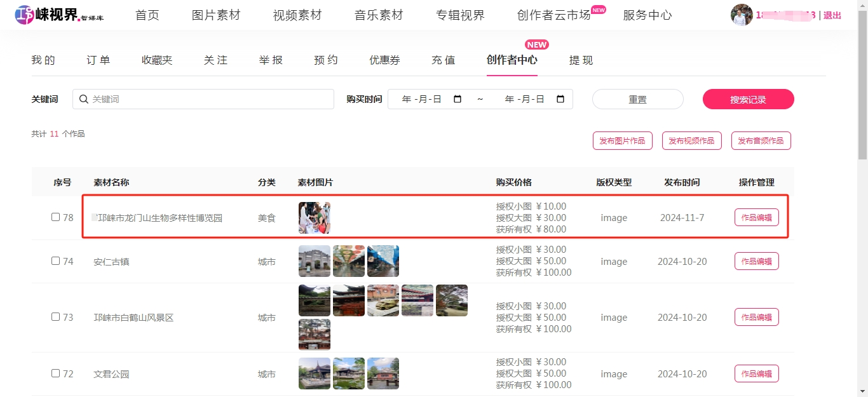Open the end date calendar picker icon
Image resolution: width=868 pixels, height=397 pixels.
point(560,99)
